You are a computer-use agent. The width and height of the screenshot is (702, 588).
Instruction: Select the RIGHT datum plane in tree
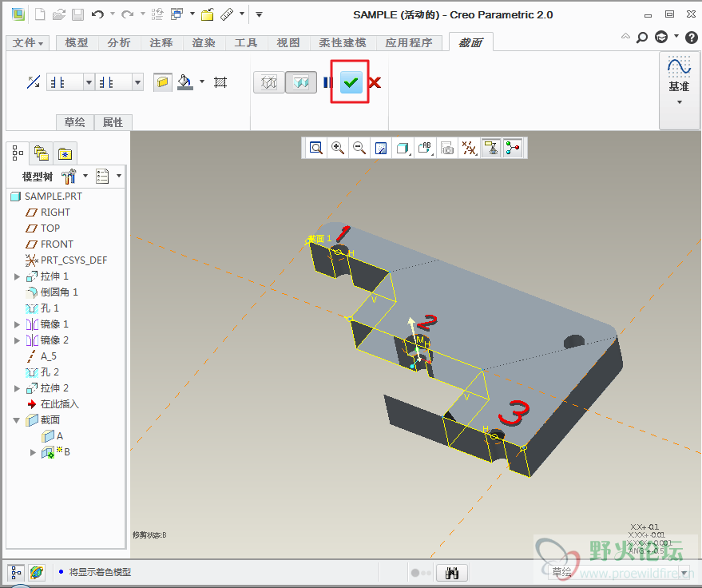coord(48,213)
